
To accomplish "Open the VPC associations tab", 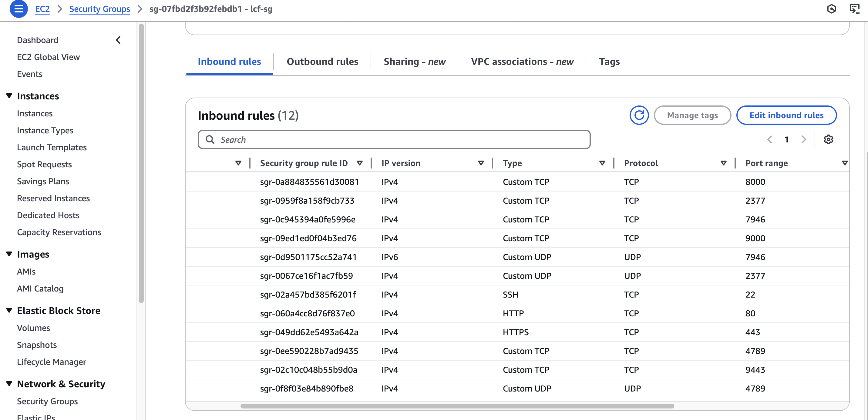I will pos(522,62).
